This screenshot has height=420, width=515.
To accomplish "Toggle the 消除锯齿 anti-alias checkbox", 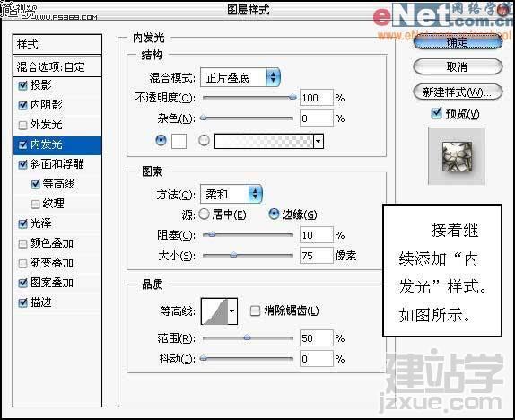I will pos(255,311).
